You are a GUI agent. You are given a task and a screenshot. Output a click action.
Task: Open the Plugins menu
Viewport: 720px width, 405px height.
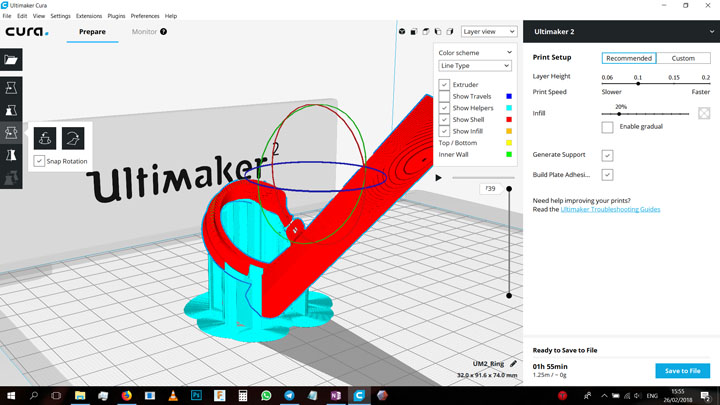(x=116, y=16)
